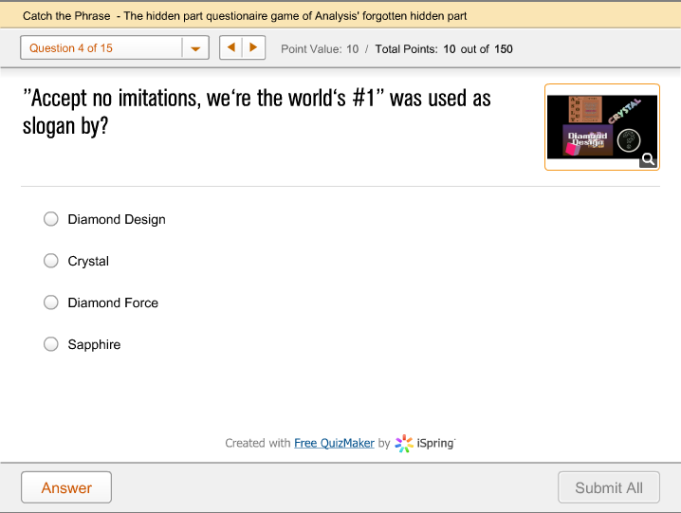
Task: Click the Answer button
Action: coord(66,487)
